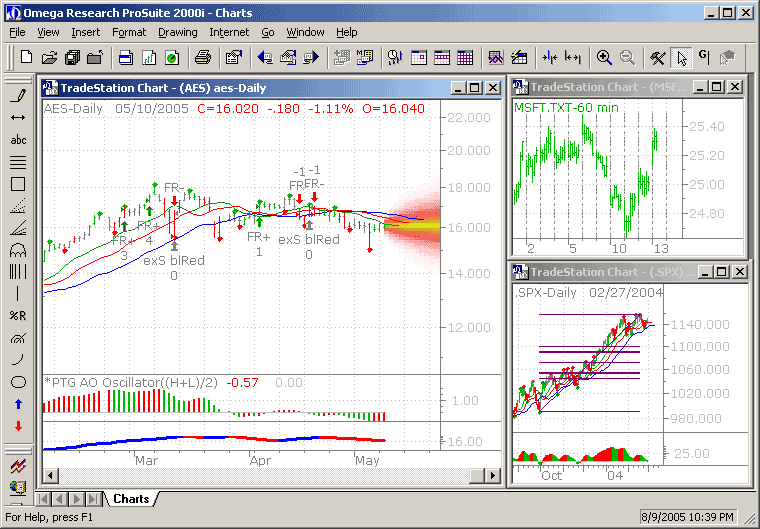760x529 pixels.
Task: Select the rectangle drawing tool
Action: click(18, 184)
